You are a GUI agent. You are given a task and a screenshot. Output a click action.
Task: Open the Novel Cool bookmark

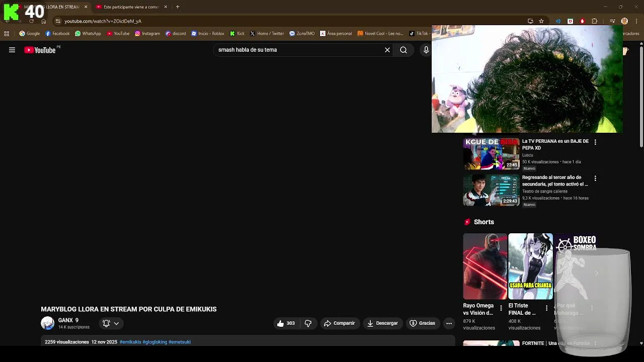(x=380, y=34)
